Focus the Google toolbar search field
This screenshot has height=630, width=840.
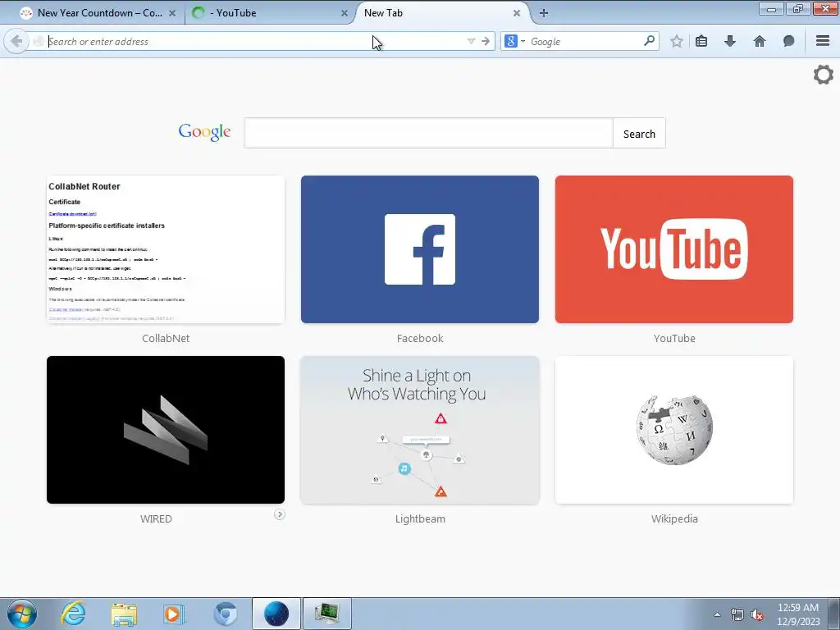585,41
